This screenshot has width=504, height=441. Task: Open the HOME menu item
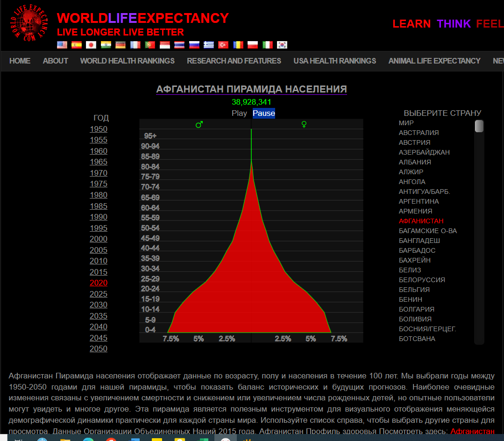tap(20, 61)
